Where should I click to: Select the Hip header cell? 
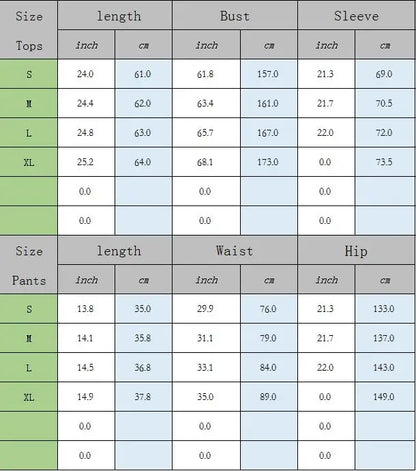(356, 250)
